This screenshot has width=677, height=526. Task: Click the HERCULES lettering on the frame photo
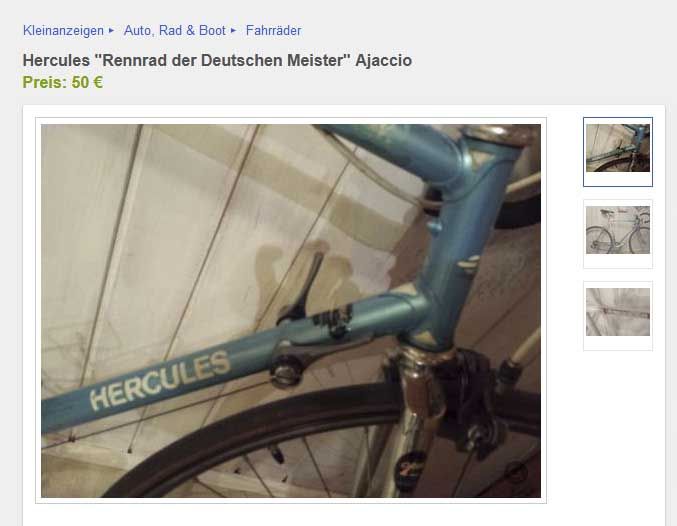(160, 380)
